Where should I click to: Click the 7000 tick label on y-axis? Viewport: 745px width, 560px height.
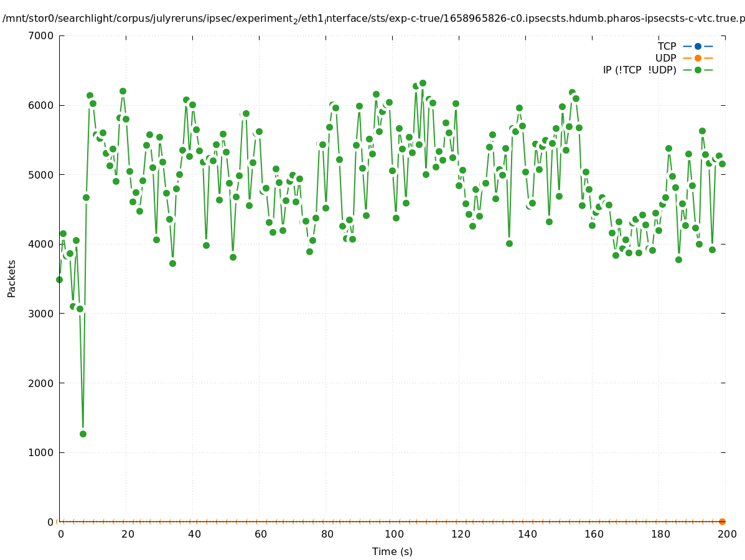[42, 35]
